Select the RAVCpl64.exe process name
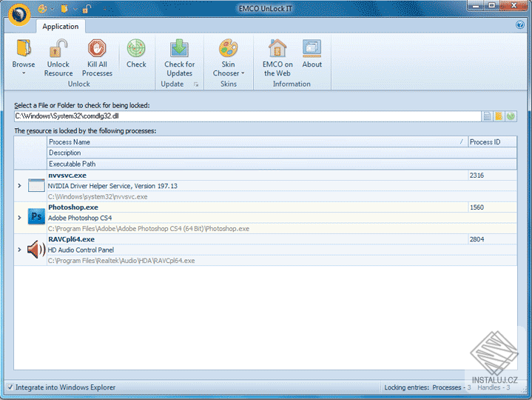Image resolution: width=532 pixels, height=400 pixels. 71,239
